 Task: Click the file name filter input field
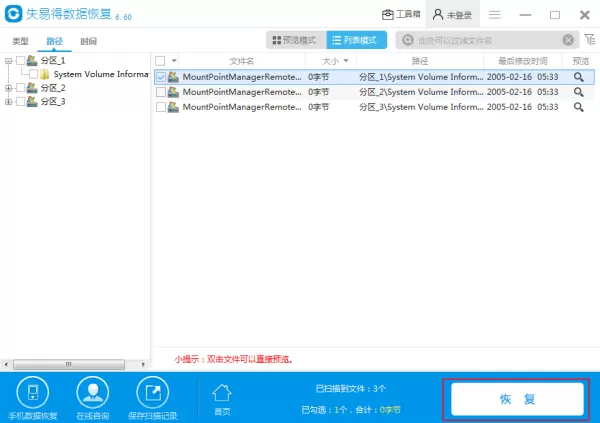tap(488, 40)
